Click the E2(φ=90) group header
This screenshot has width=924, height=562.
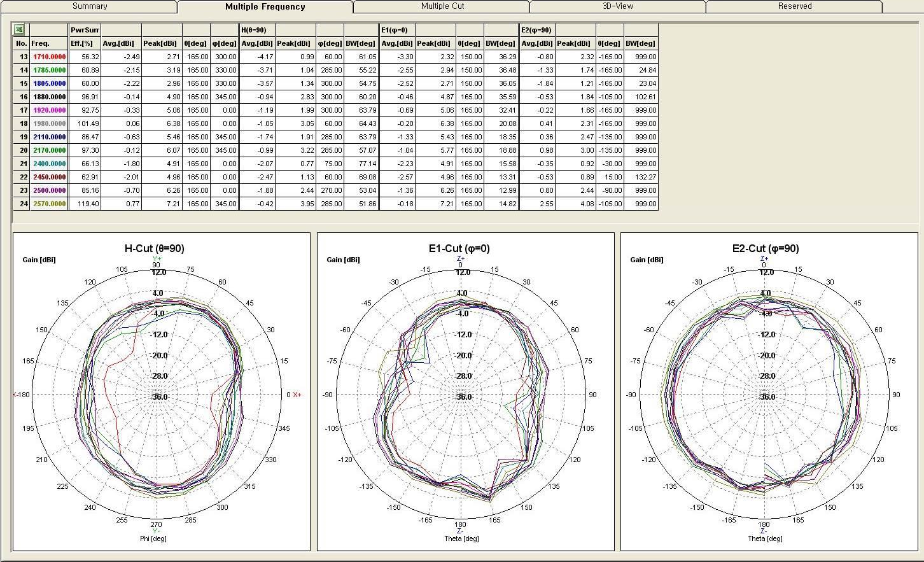tap(537, 30)
